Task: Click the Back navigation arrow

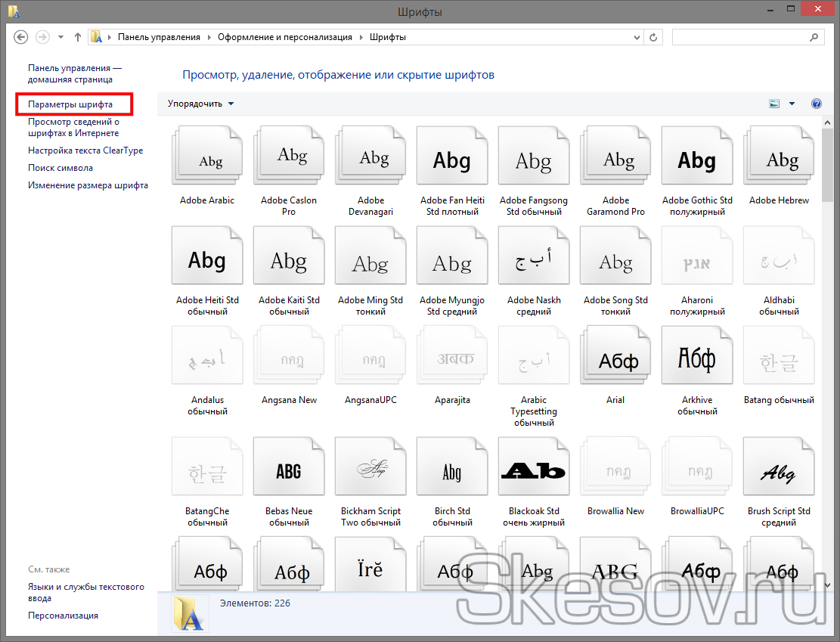Action: [21, 37]
